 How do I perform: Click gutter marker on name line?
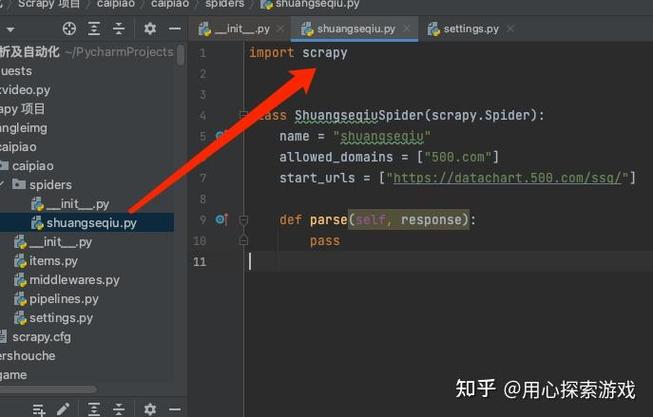pyautogui.click(x=221, y=135)
